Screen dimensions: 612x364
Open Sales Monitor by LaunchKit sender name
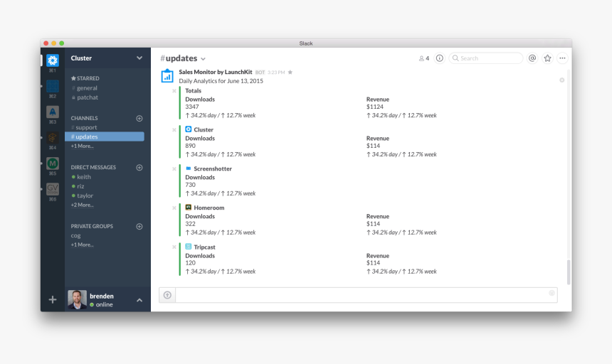click(x=216, y=72)
